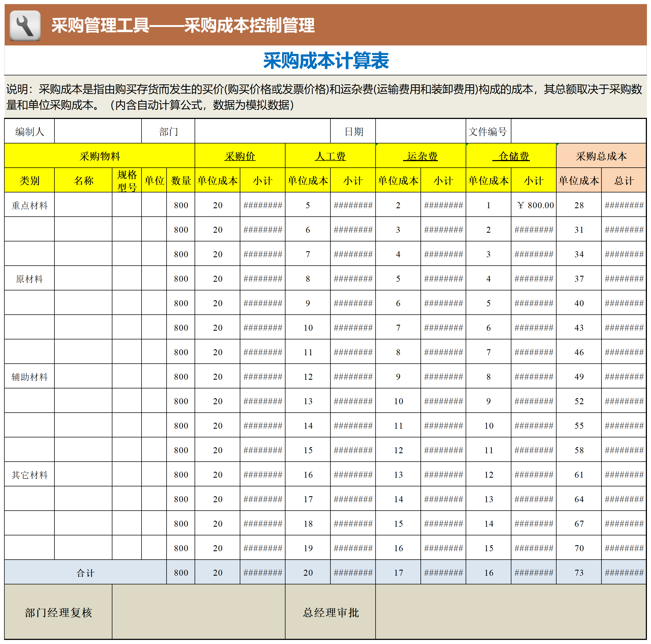Click the 说明 description paragraph
Image resolution: width=651 pixels, height=644 pixels.
coord(324,97)
